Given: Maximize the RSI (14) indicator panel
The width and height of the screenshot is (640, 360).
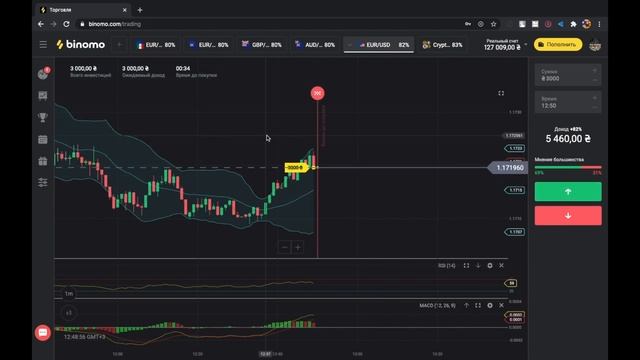Looking at the screenshot, I should [466, 266].
